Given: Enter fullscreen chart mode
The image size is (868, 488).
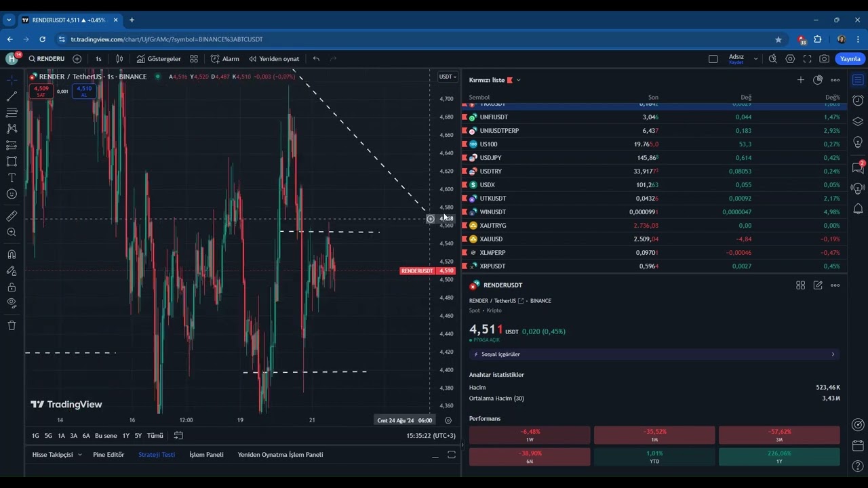Looking at the screenshot, I should tap(807, 59).
